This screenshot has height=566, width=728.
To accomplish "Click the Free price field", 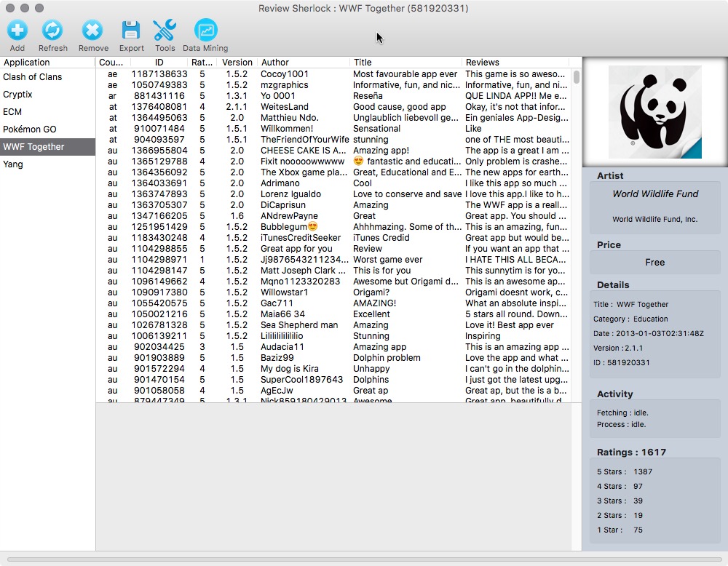I will 654,262.
